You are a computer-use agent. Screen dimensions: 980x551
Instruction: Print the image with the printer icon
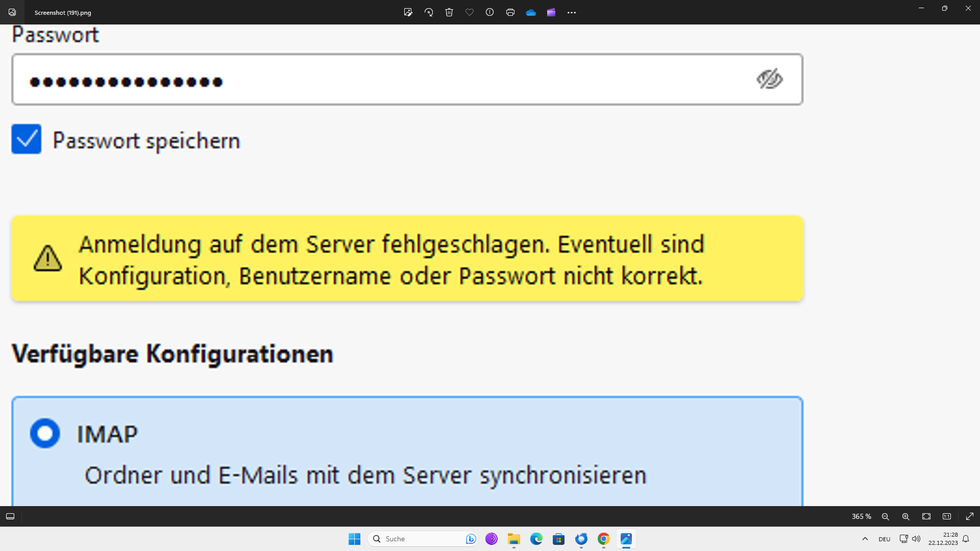click(x=510, y=12)
